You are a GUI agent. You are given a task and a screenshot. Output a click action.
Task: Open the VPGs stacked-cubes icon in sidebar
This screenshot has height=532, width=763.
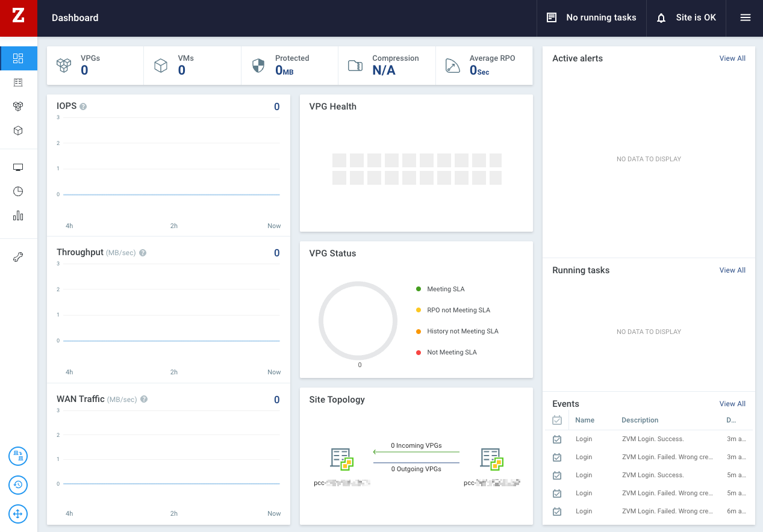pos(18,107)
